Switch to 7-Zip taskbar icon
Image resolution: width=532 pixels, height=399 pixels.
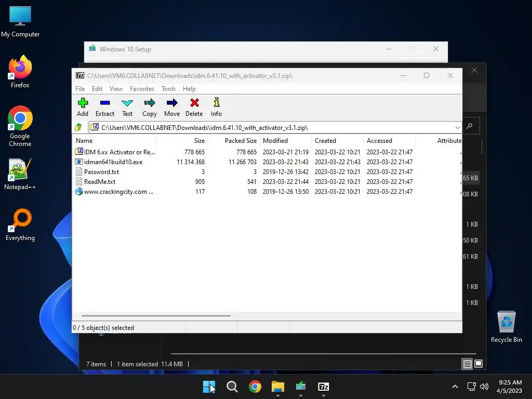tap(323, 387)
